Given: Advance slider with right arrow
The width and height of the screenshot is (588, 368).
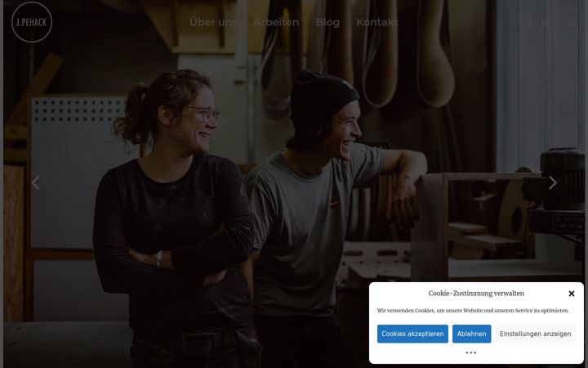Looking at the screenshot, I should [553, 183].
